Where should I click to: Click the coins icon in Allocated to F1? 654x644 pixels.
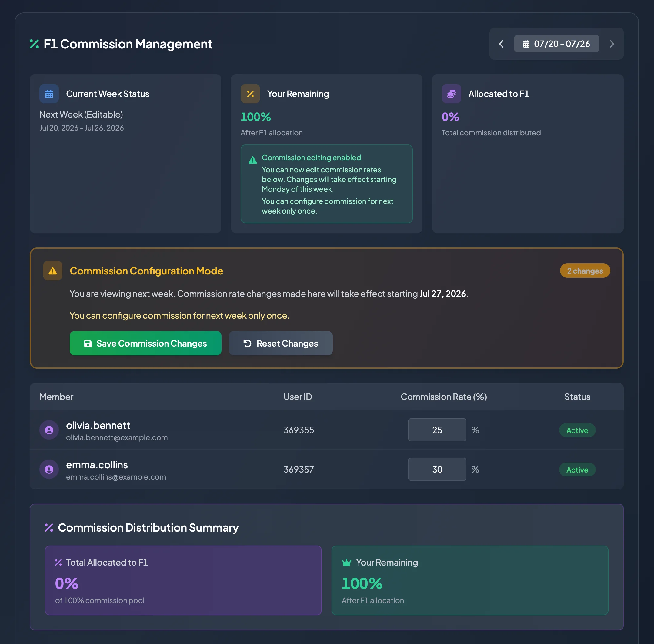click(451, 94)
